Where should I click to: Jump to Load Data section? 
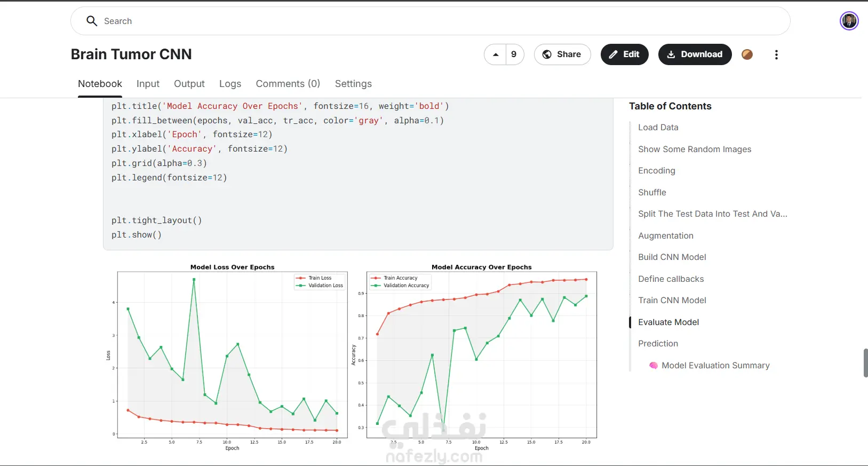pyautogui.click(x=658, y=128)
